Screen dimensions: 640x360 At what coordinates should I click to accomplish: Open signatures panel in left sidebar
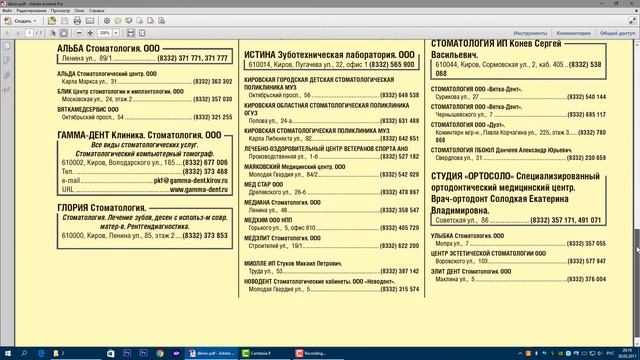tap(7, 89)
